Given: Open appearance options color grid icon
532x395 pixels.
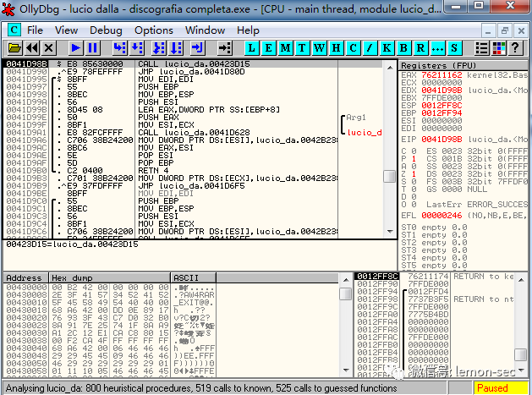Looking at the screenshot, I should coord(499,48).
